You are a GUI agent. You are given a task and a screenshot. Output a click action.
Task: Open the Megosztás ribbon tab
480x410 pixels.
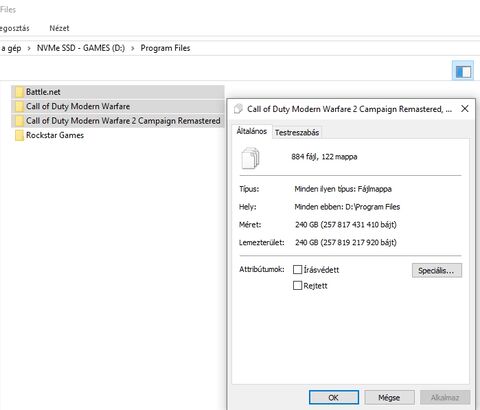pyautogui.click(x=15, y=28)
